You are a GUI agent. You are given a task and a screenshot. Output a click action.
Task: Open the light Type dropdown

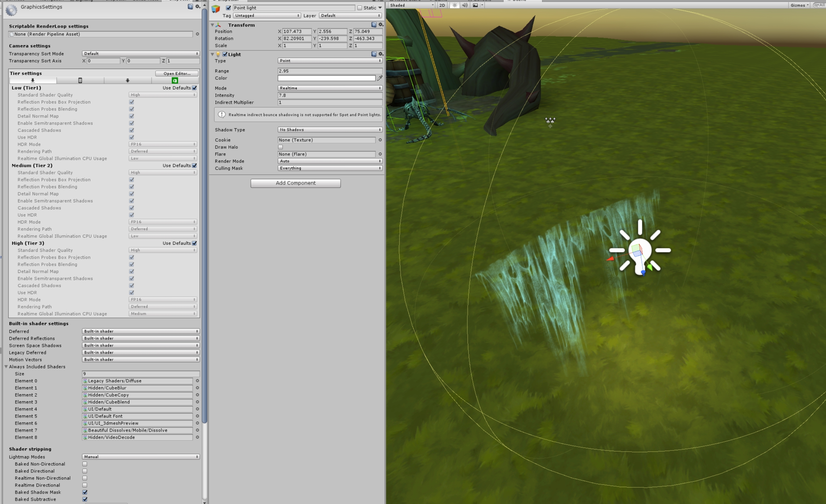[x=330, y=61]
